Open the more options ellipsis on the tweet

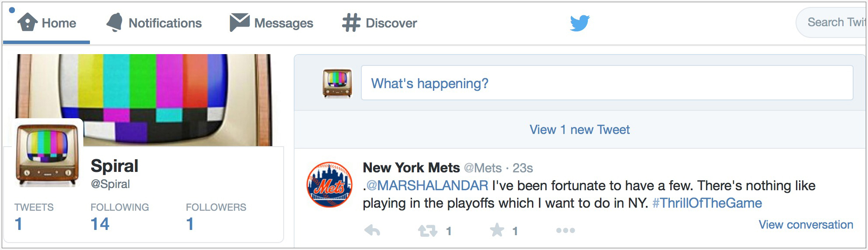566,230
